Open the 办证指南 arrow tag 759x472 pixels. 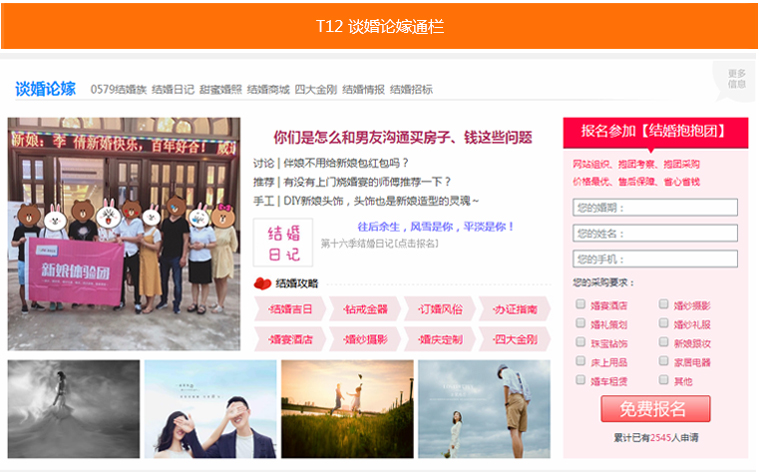point(514,309)
